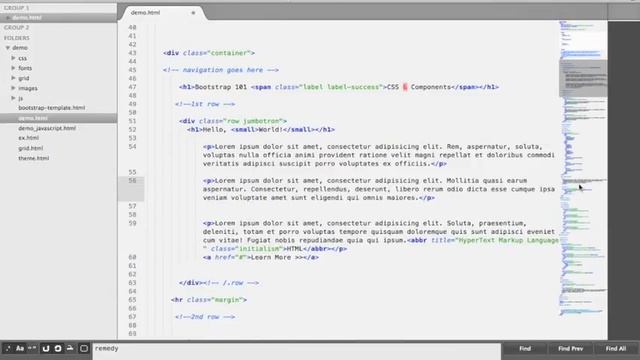The height and width of the screenshot is (360, 640).
Task: Click line number 65 in gutter
Action: tap(132, 300)
